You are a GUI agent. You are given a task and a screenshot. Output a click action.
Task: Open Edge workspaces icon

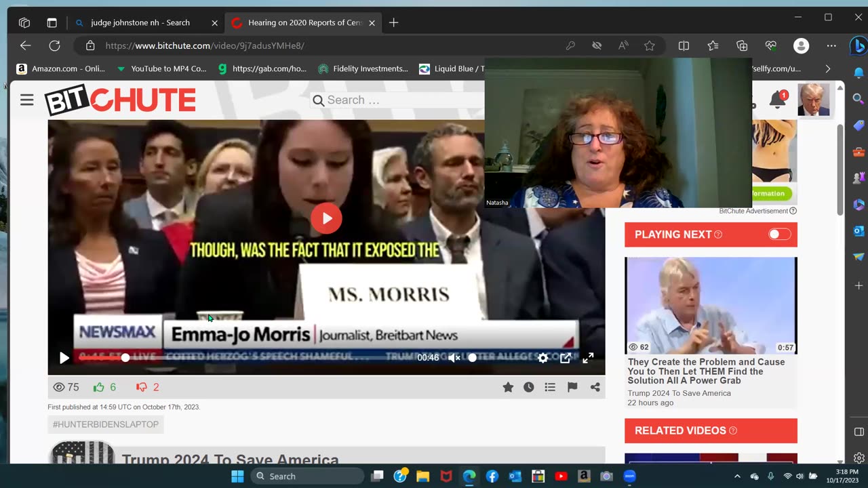click(24, 22)
